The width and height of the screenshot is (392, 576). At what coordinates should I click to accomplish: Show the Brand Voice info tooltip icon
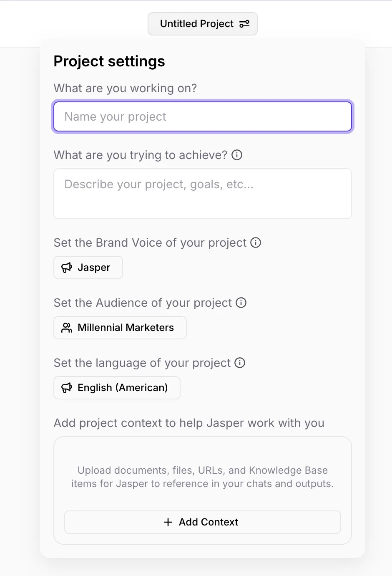[256, 243]
